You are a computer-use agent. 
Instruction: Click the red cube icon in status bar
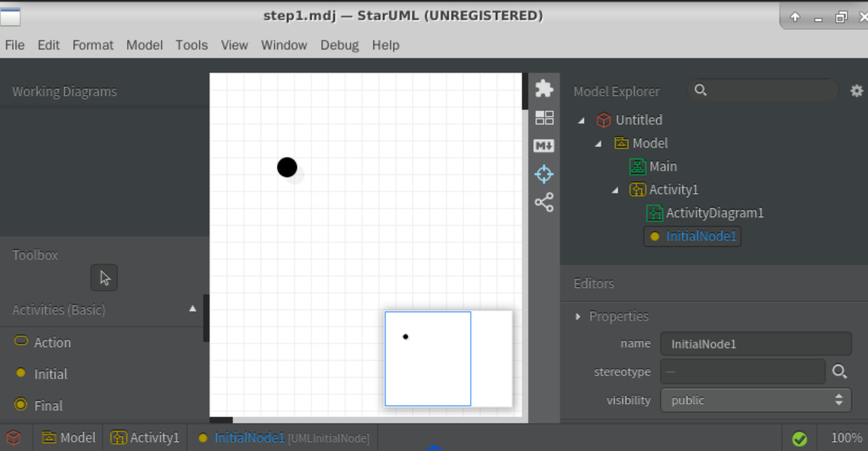(13, 438)
